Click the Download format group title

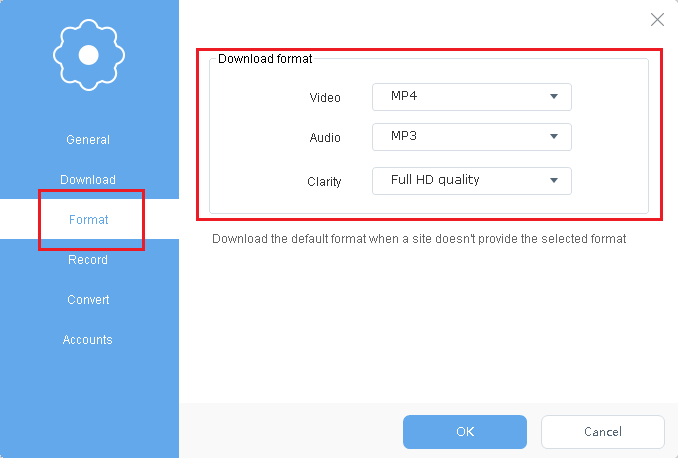(265, 59)
